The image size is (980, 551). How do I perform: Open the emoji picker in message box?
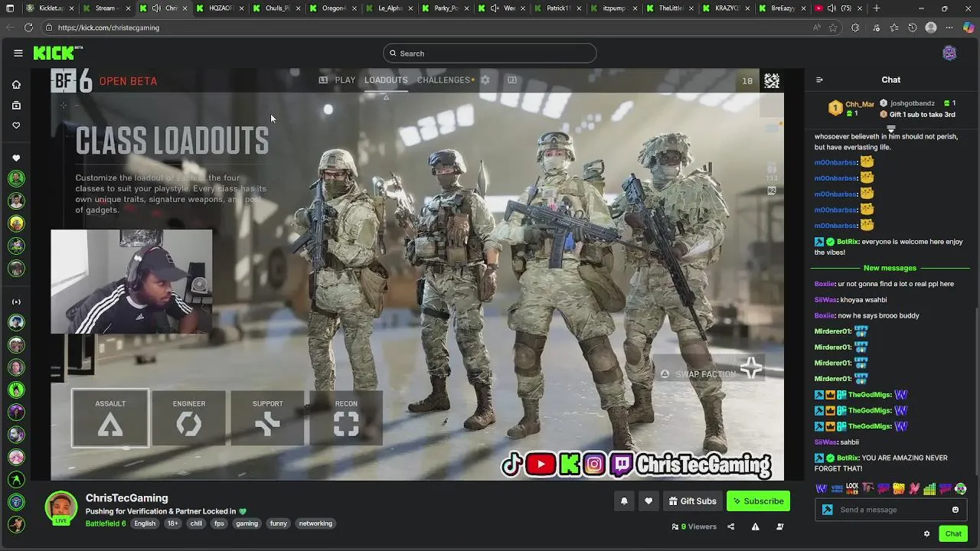(955, 510)
